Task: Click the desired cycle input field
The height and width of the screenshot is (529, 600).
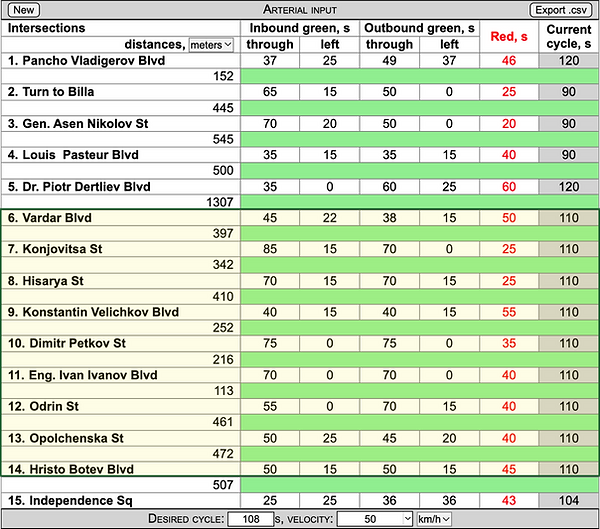Action: point(251,519)
